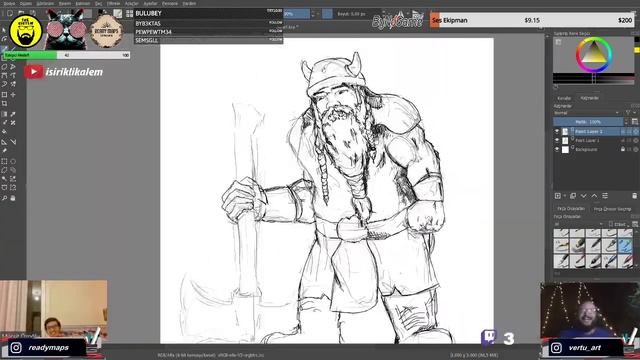Add a new paint layer
This screenshot has height=360, width=640.
pyautogui.click(x=558, y=196)
